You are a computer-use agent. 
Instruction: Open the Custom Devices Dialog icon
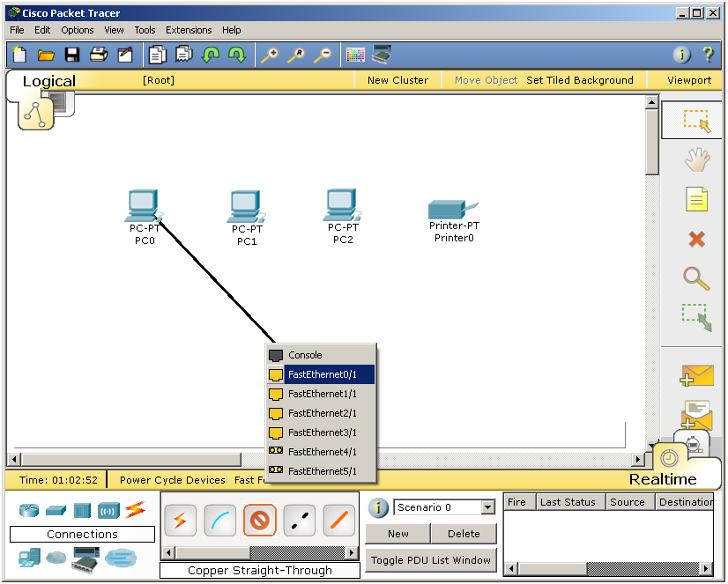click(382, 55)
